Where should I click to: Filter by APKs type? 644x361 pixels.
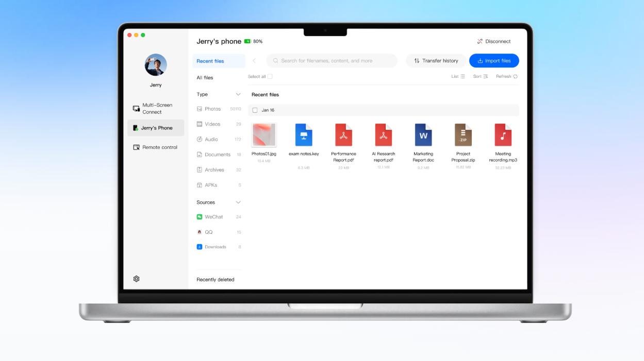(x=219, y=185)
